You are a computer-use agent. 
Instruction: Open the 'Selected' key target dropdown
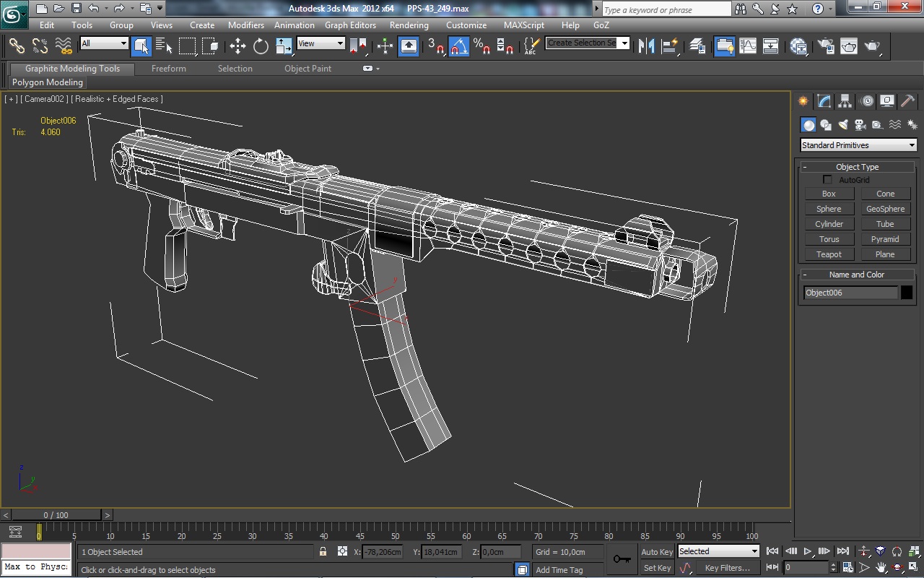[x=718, y=551]
